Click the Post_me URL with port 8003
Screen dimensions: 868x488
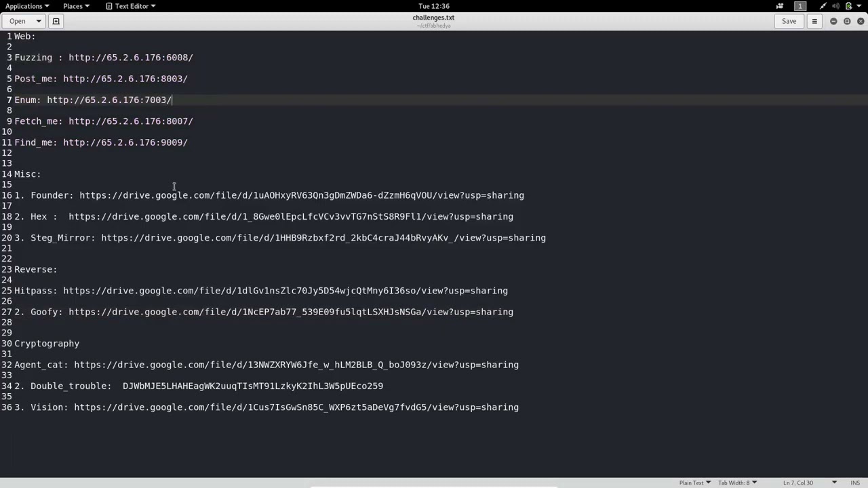pos(125,79)
